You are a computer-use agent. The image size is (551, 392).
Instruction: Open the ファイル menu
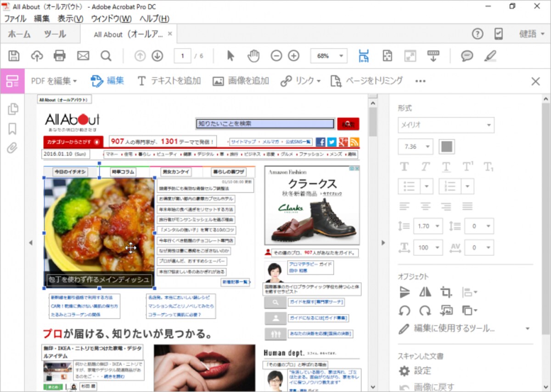16,19
